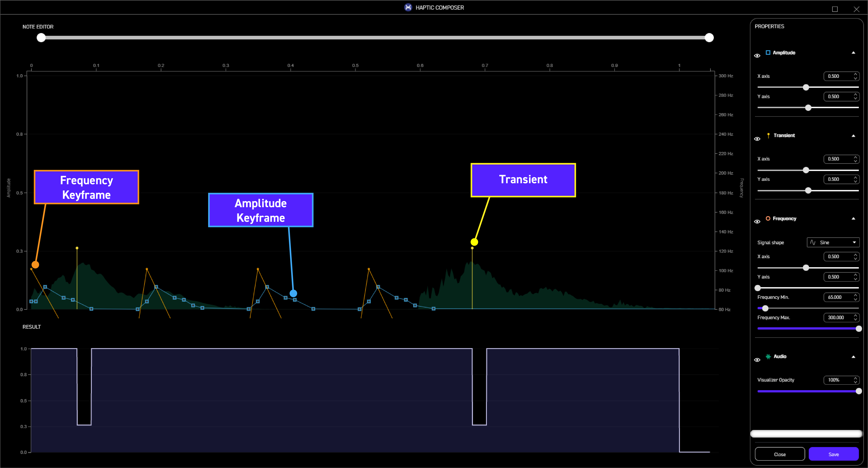Click the Visualizer Opacity label
868x468 pixels.
pyautogui.click(x=776, y=380)
